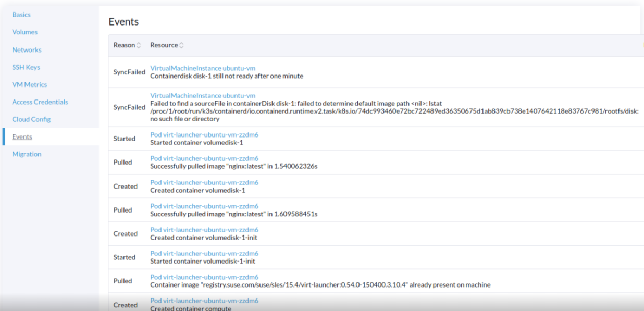Open virt-launcher-ubuntu-vm-zzdm6 in Created compute event
This screenshot has height=311, width=644.
coord(204,301)
